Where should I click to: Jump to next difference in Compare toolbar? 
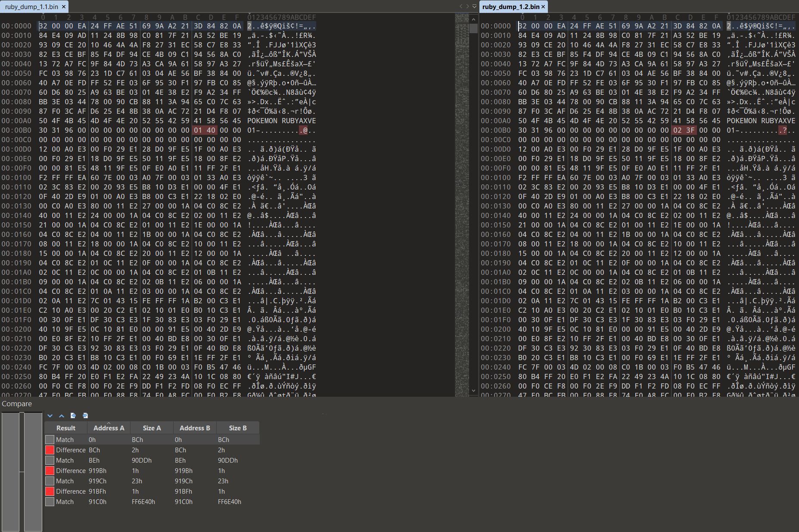[x=50, y=416]
